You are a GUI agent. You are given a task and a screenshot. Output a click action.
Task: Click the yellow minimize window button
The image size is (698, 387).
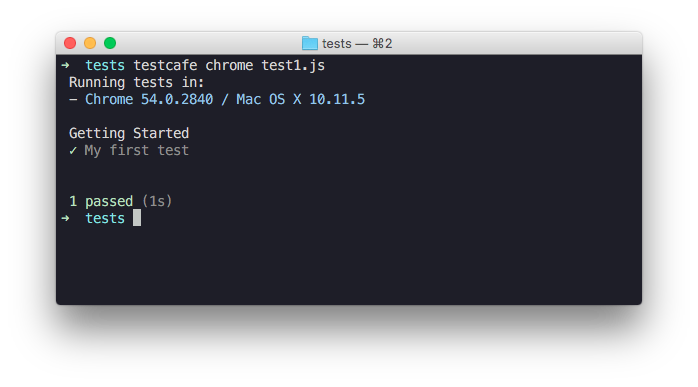[x=90, y=43]
